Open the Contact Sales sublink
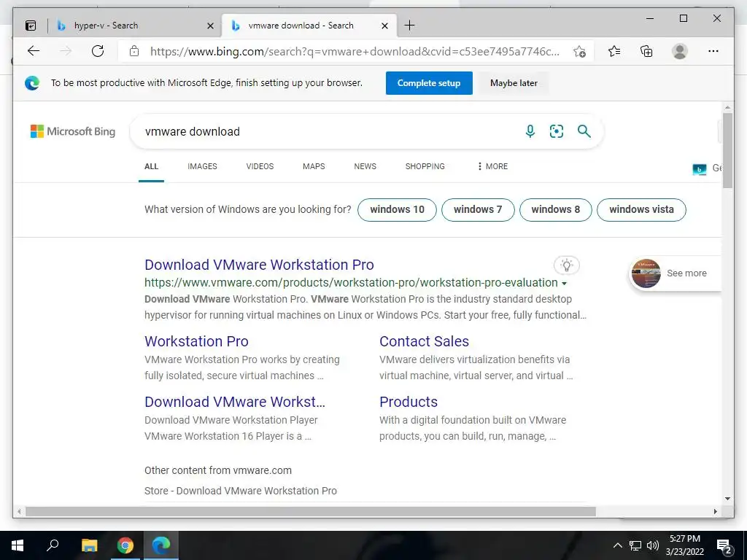This screenshot has height=560, width=747. click(424, 341)
